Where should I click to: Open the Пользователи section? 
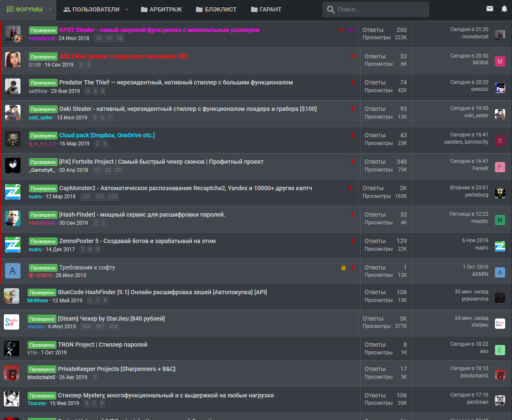pos(92,9)
